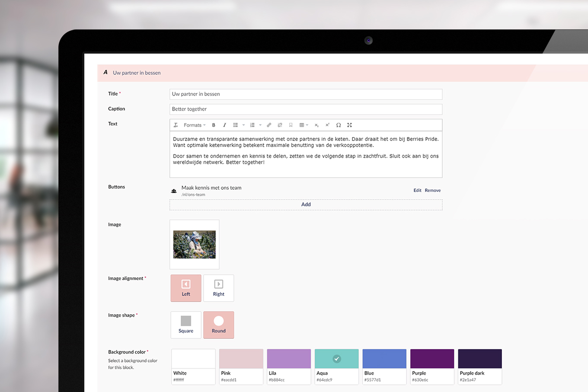Click into the Caption input field
The image size is (588, 392).
(306, 109)
